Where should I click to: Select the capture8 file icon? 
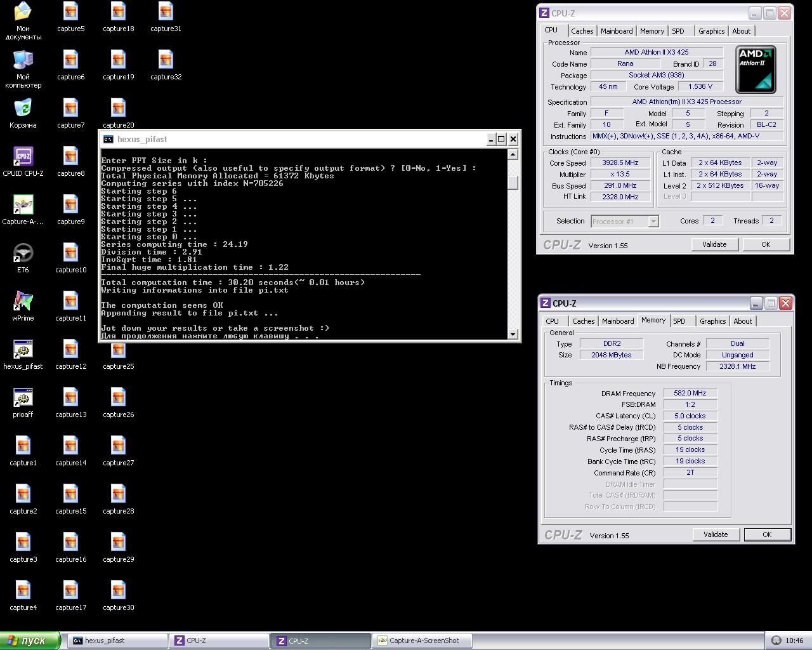[70, 161]
